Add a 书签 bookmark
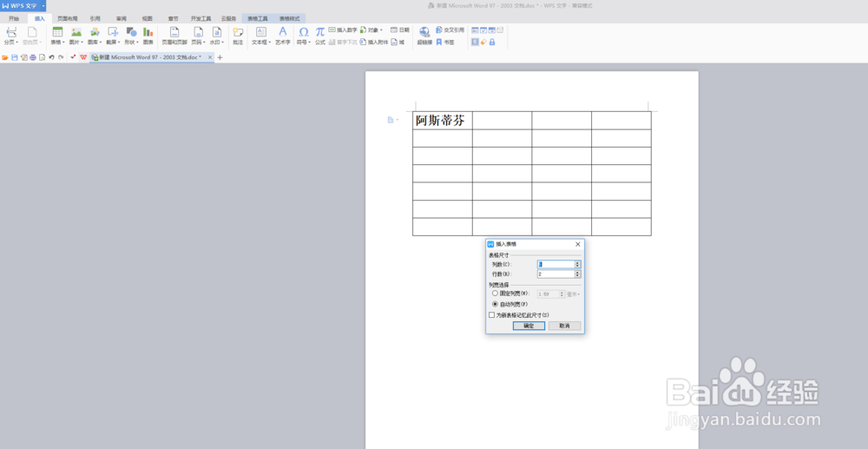This screenshot has height=449, width=868. 445,42
